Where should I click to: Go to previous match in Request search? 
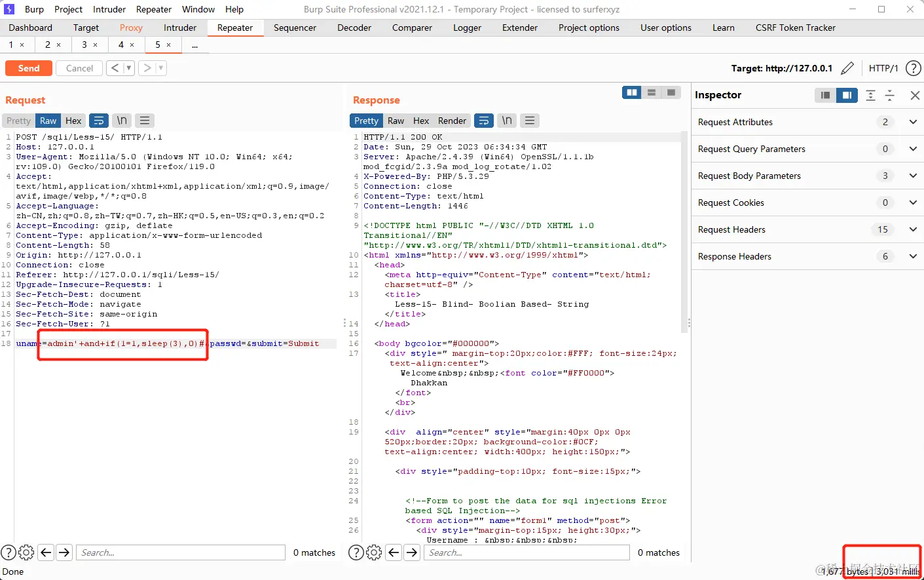click(46, 552)
